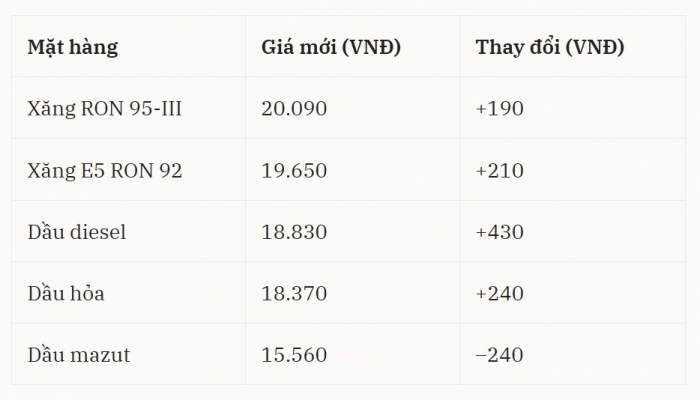Screen dimensions: 700x400
Task: Click the +240 change for Dầu hỏa
Action: (x=500, y=293)
